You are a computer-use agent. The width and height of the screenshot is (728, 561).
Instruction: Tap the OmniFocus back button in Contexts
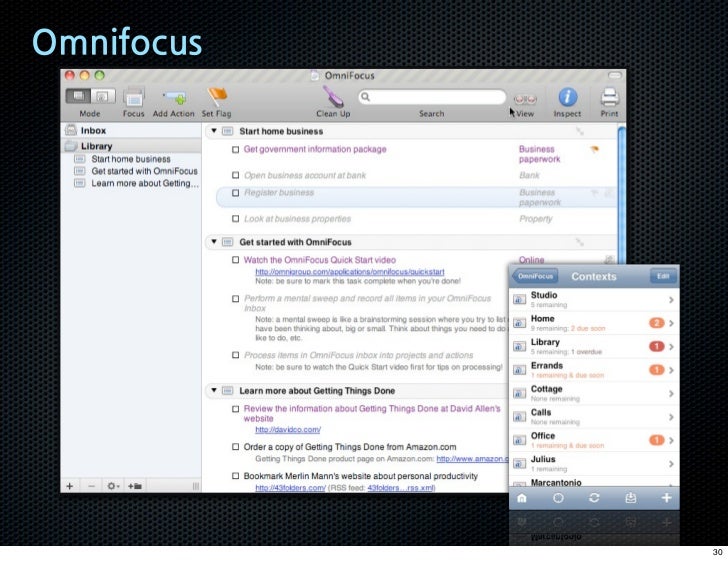[535, 276]
